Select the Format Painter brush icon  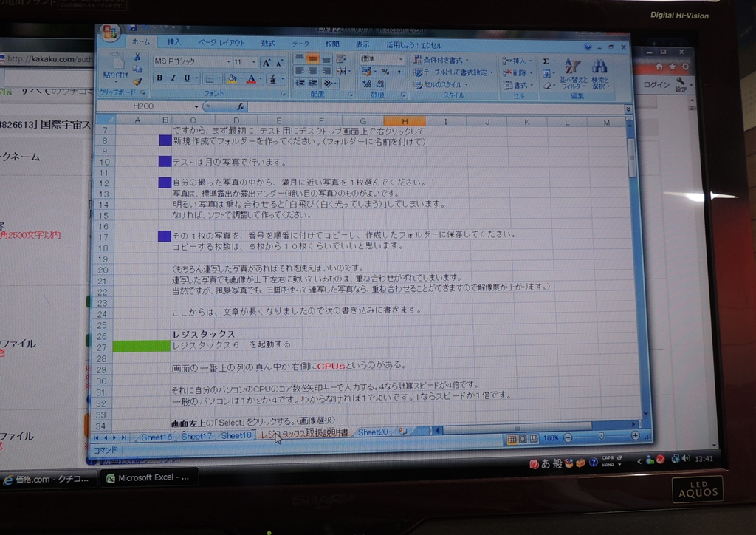(137, 81)
